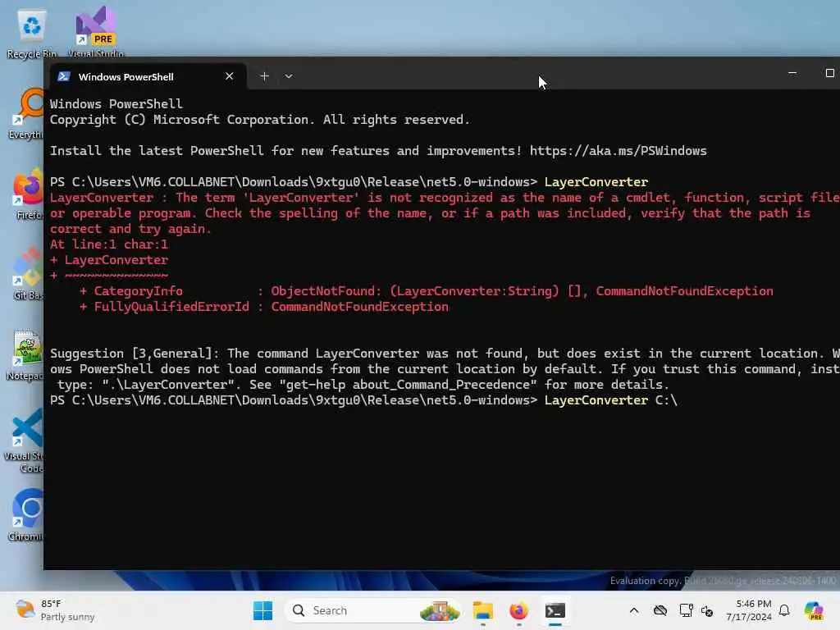Viewport: 840px width, 630px height.
Task: Open the Git Bash desktop shortcut
Action: (28, 273)
